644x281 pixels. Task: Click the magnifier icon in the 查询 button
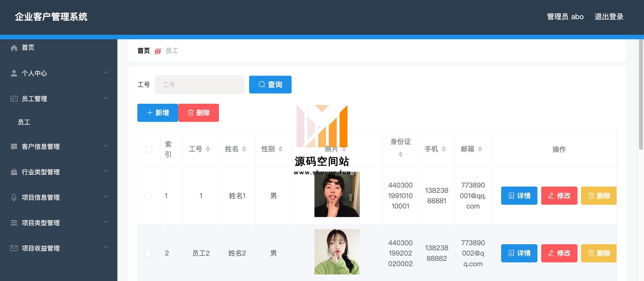tap(262, 85)
